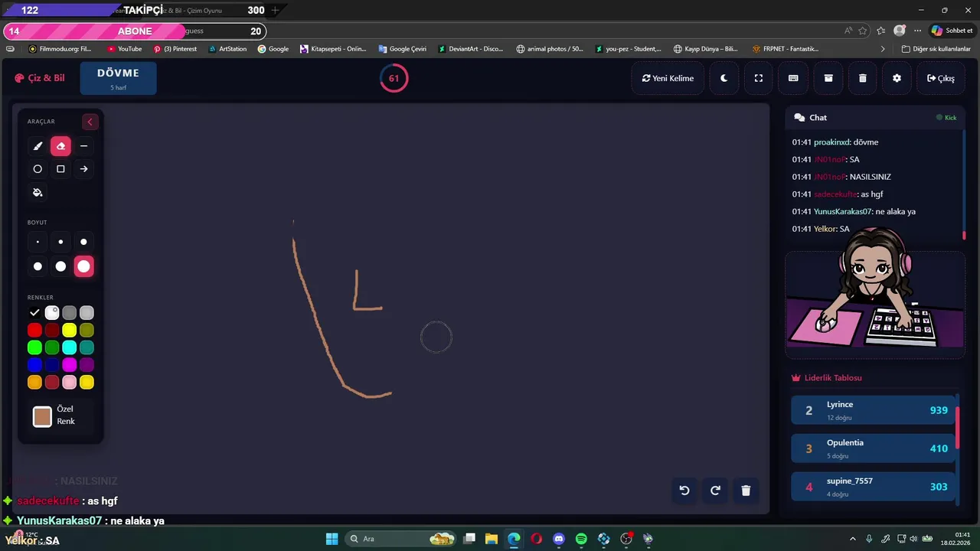Click the chat panel scrollbar
This screenshot has height=551, width=980.
pos(964,236)
